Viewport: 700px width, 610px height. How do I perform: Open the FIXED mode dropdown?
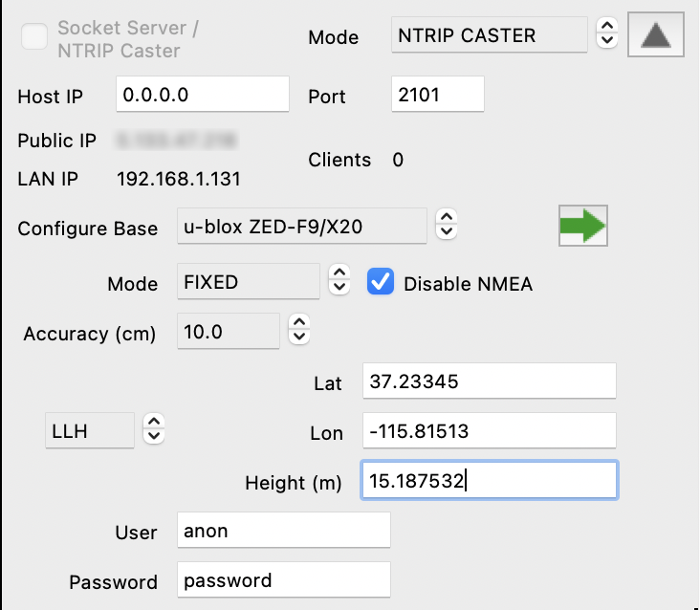point(249,282)
